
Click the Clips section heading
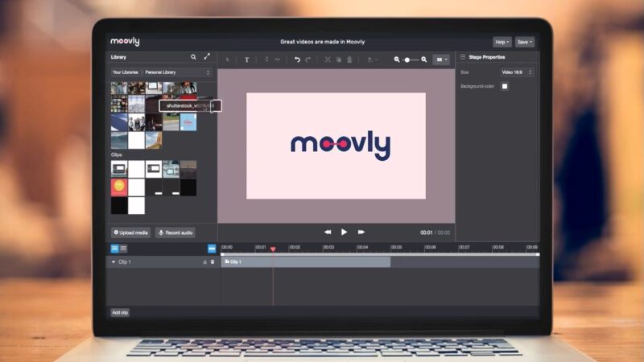point(116,154)
